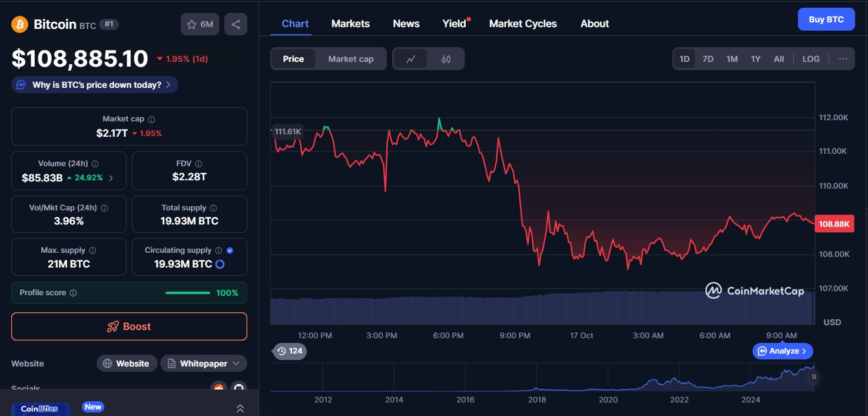Click the GitHub socials icon
The width and height of the screenshot is (868, 416).
[x=238, y=387]
